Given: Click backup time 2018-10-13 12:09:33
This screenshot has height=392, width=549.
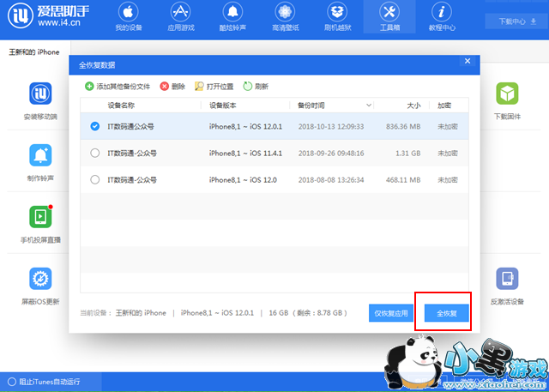Looking at the screenshot, I should pos(331,127).
